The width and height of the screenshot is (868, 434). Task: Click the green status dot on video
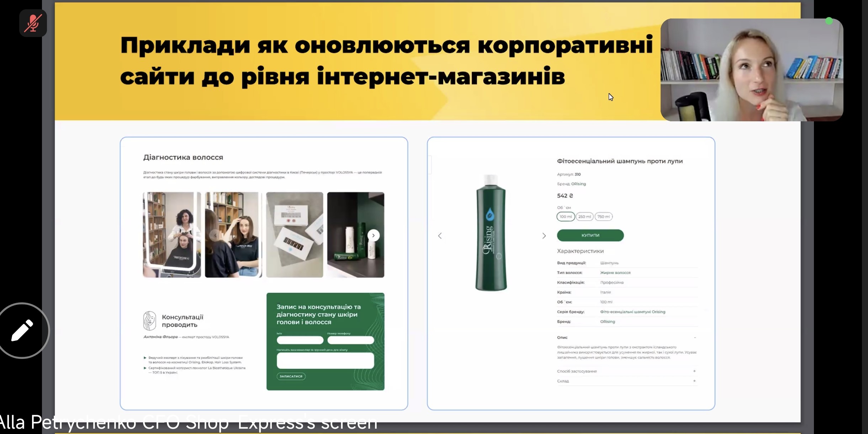coord(829,21)
